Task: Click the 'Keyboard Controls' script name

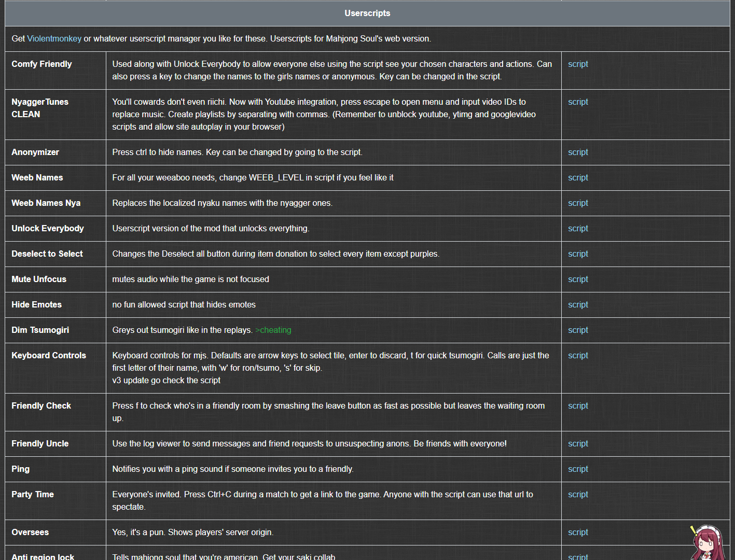Action: 49,355
